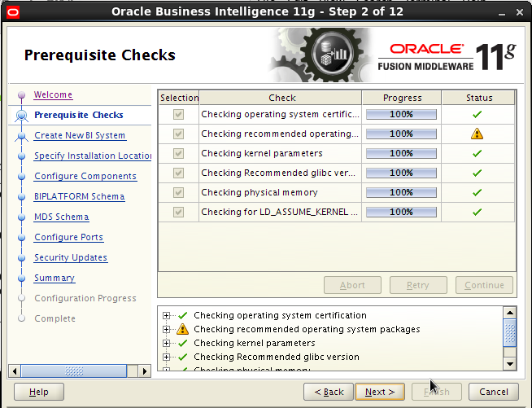Expand the recommended operating system packages node
The width and height of the screenshot is (532, 408).
pos(166,329)
